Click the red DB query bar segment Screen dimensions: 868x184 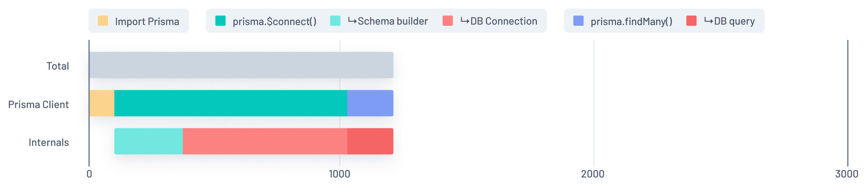(x=370, y=141)
